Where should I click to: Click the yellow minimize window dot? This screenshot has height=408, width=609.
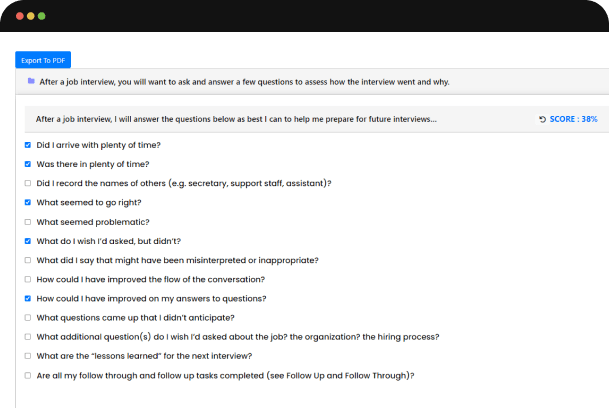31,17
